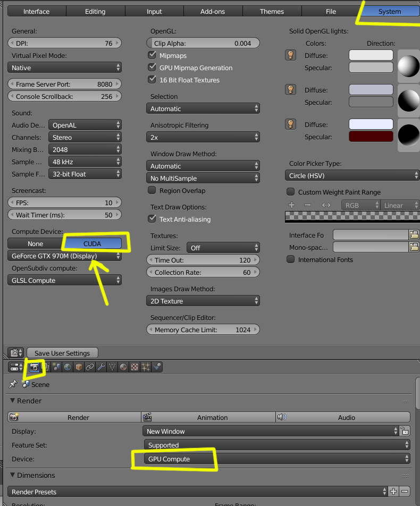
Task: Remove render preset with minus
Action: click(x=405, y=492)
